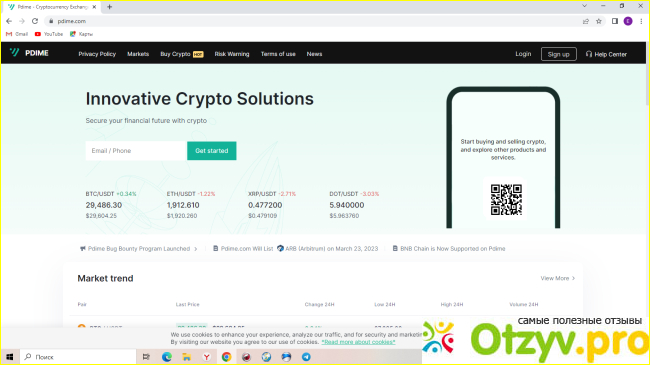Screen dimensions: 650x365
Task: Click the Email / Phone input field
Action: (x=136, y=151)
